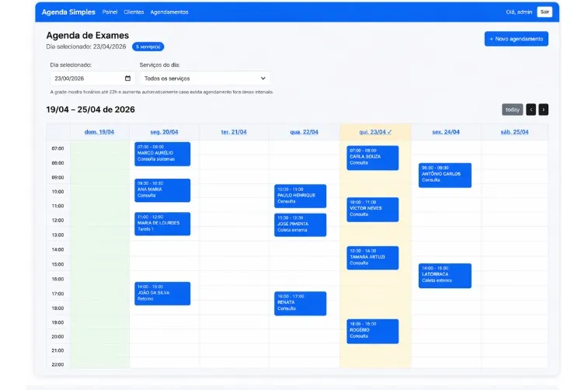Open the Painel menu item

pyautogui.click(x=110, y=12)
